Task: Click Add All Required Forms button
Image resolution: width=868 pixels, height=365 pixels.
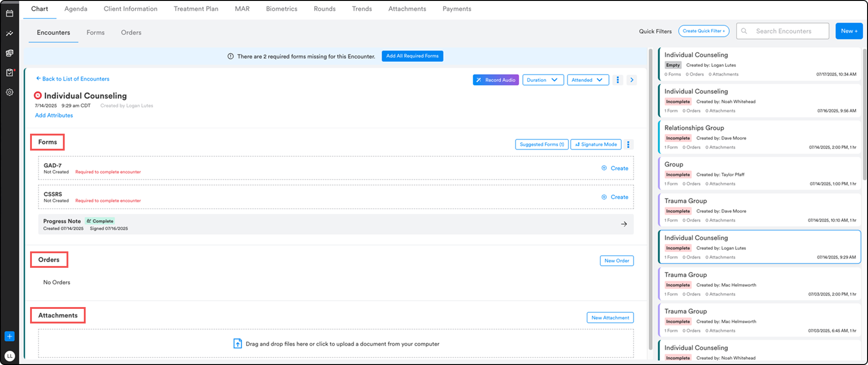Action: (412, 56)
